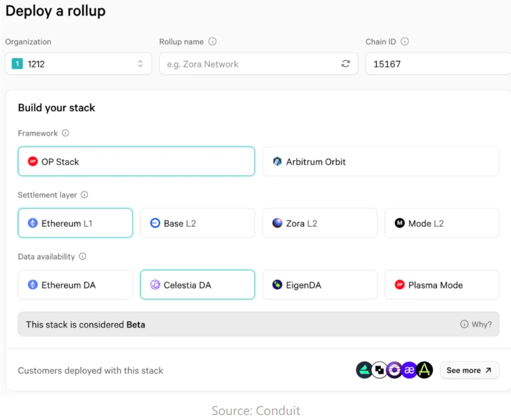The width and height of the screenshot is (511, 420).
Task: Click the Rollup name input field
Action: pyautogui.click(x=258, y=64)
